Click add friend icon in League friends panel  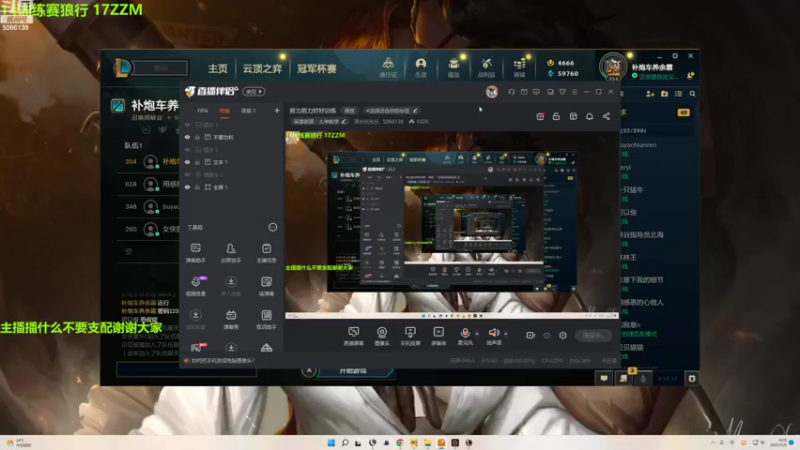650,94
